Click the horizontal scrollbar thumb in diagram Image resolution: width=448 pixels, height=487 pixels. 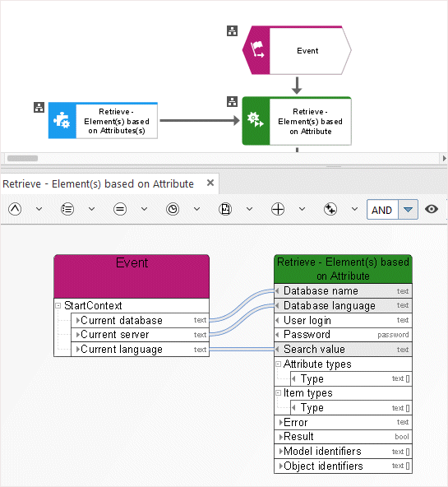pos(23,159)
